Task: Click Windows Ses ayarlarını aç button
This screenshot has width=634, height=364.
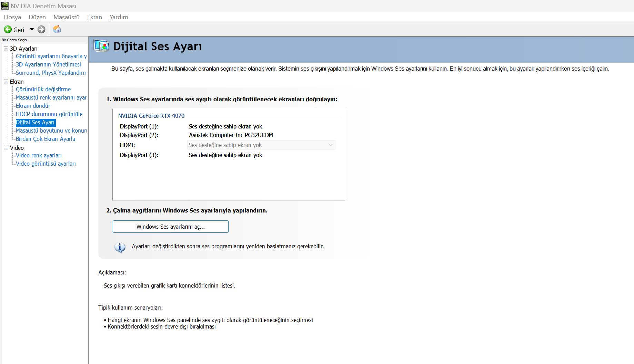Action: tap(171, 227)
